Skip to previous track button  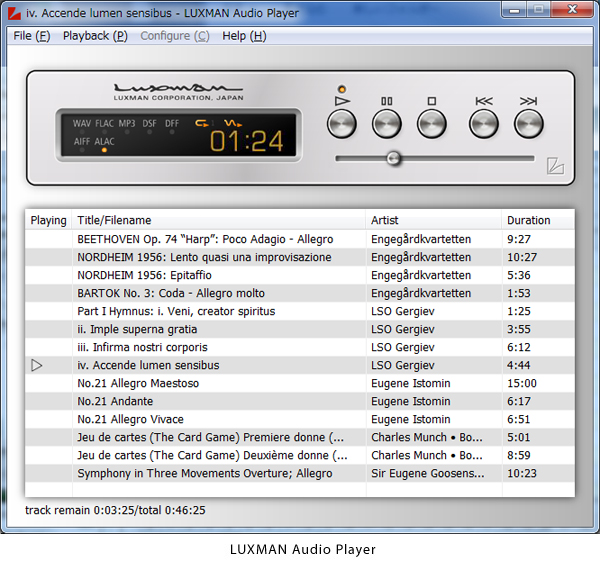(484, 123)
